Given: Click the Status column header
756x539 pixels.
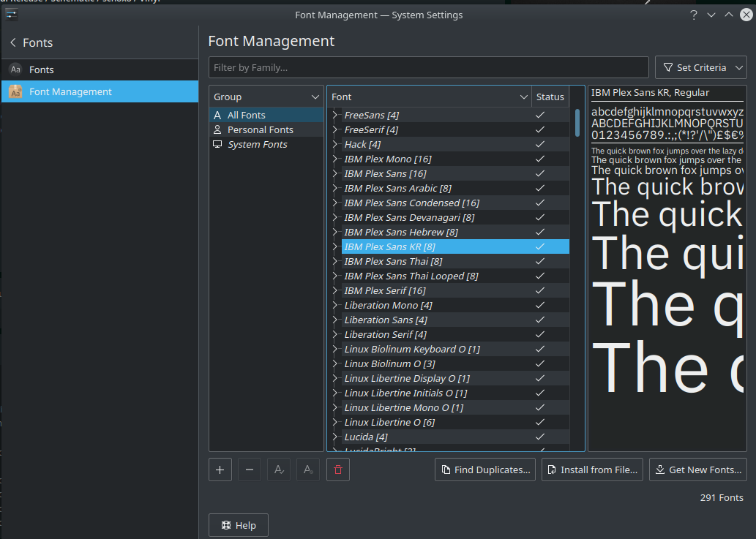Looking at the screenshot, I should point(550,97).
